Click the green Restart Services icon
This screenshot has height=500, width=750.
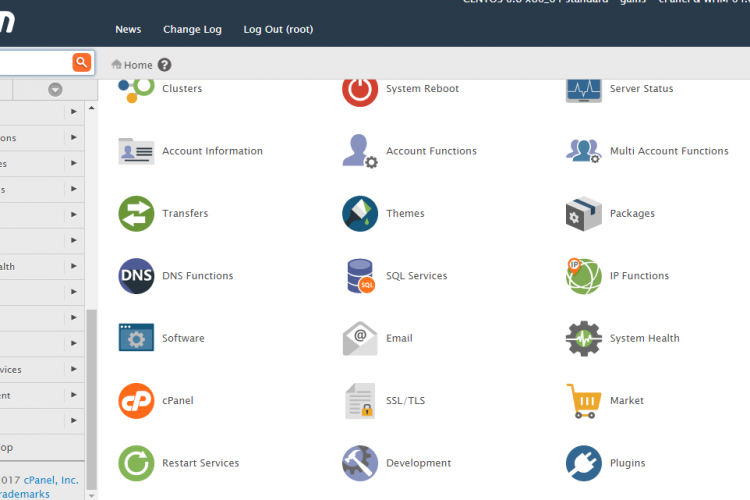click(136, 463)
